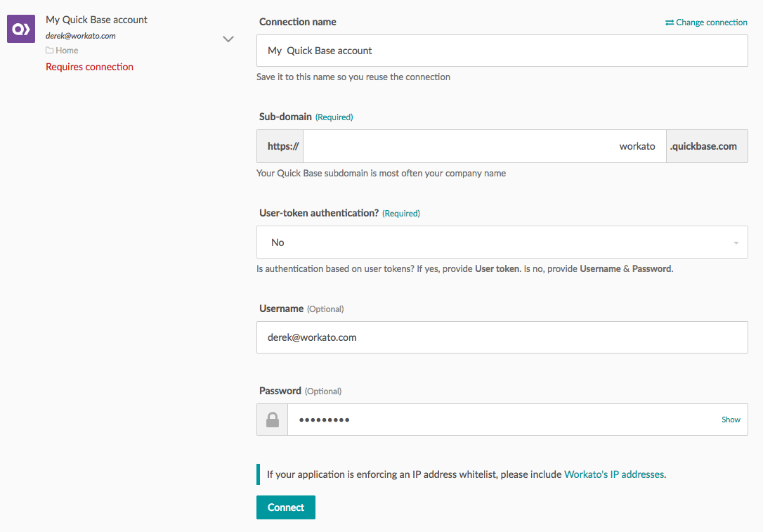Click the swap arrows icon for Change connection

coord(670,22)
